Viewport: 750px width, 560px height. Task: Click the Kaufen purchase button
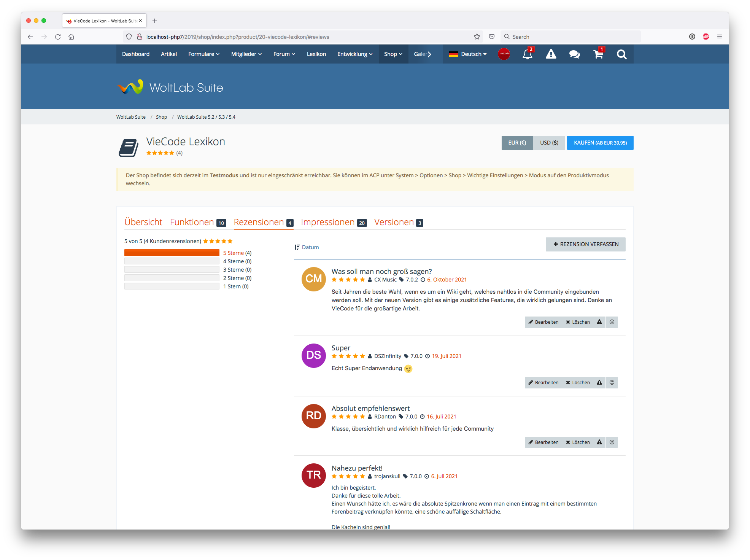[600, 143]
